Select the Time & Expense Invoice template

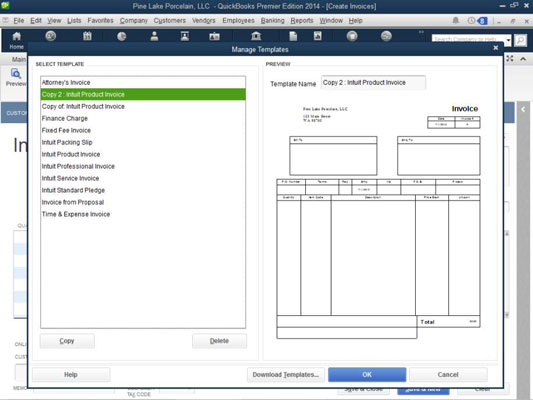pos(76,214)
